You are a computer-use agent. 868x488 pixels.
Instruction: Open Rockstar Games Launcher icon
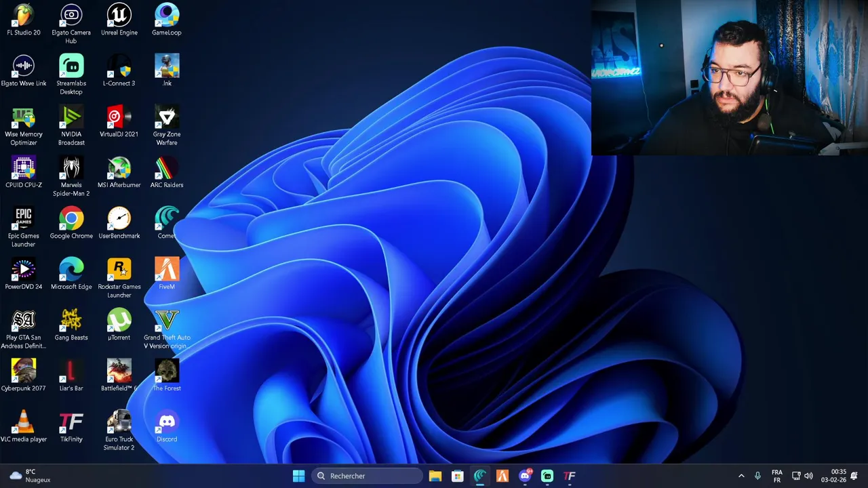coord(119,278)
